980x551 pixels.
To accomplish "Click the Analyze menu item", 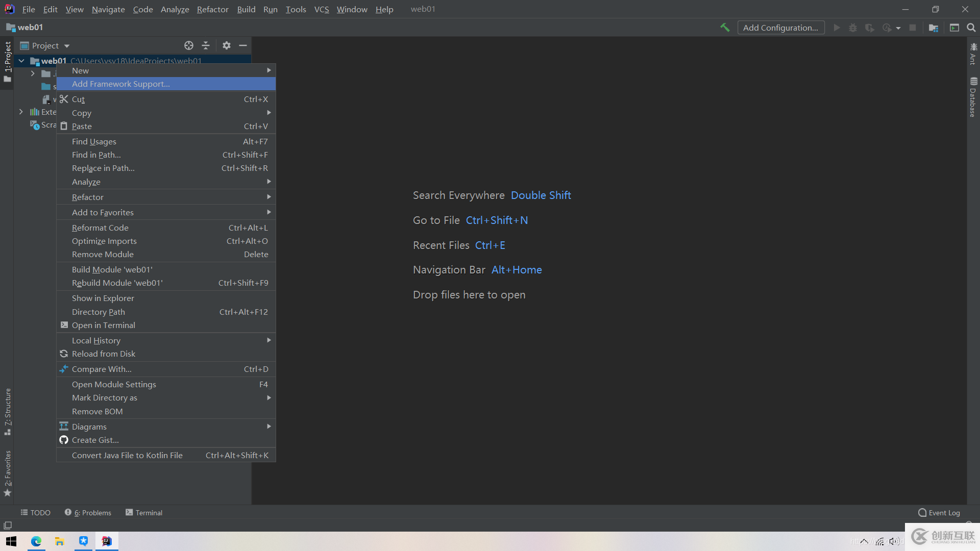I will pyautogui.click(x=85, y=181).
